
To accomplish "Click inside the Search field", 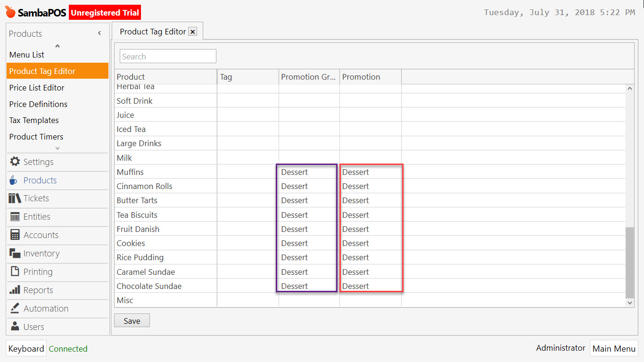I will (x=167, y=56).
